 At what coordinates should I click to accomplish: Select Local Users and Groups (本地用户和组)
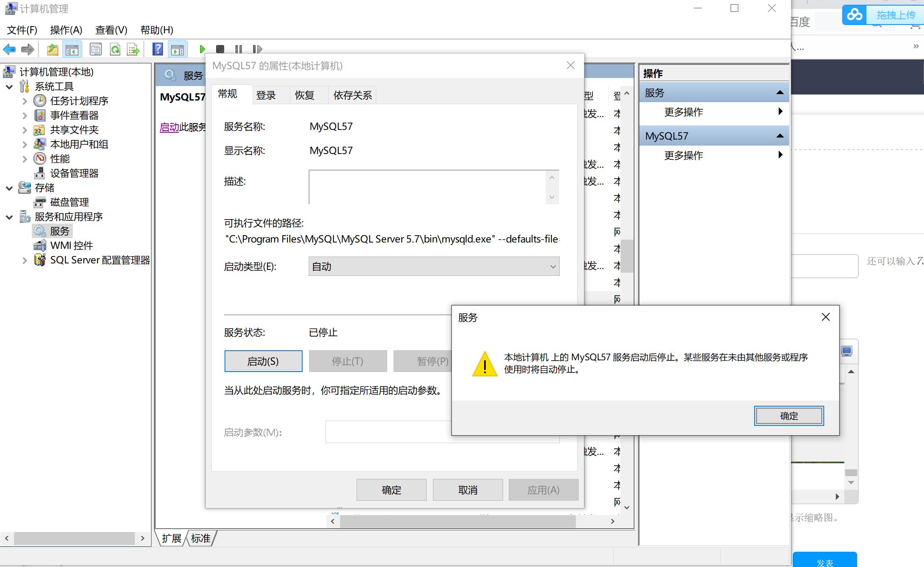coord(79,144)
